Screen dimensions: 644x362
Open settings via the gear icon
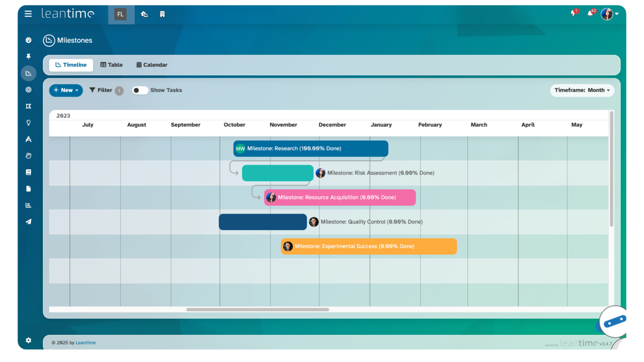[28, 340]
